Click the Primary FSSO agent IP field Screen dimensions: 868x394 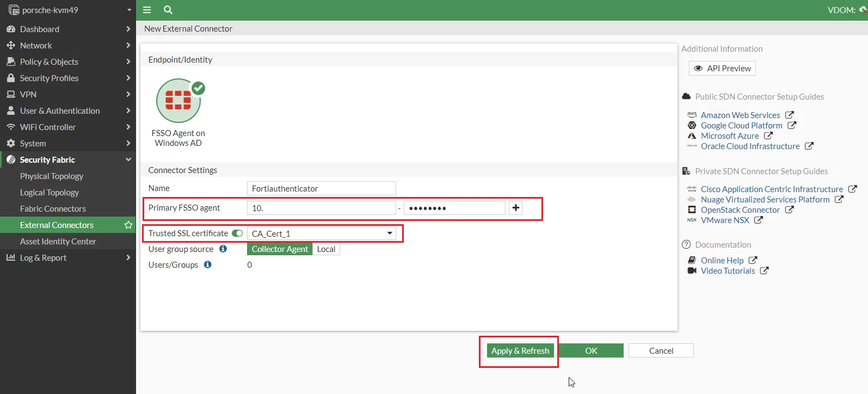click(x=322, y=208)
